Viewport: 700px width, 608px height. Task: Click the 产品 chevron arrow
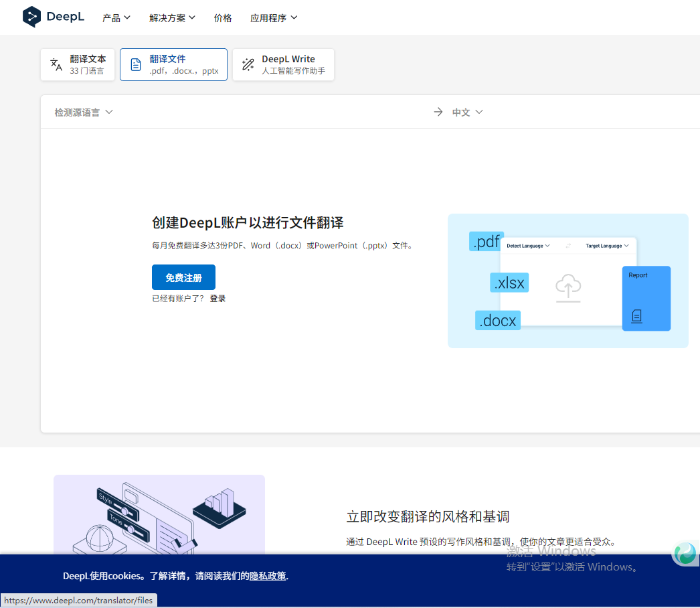coord(127,18)
